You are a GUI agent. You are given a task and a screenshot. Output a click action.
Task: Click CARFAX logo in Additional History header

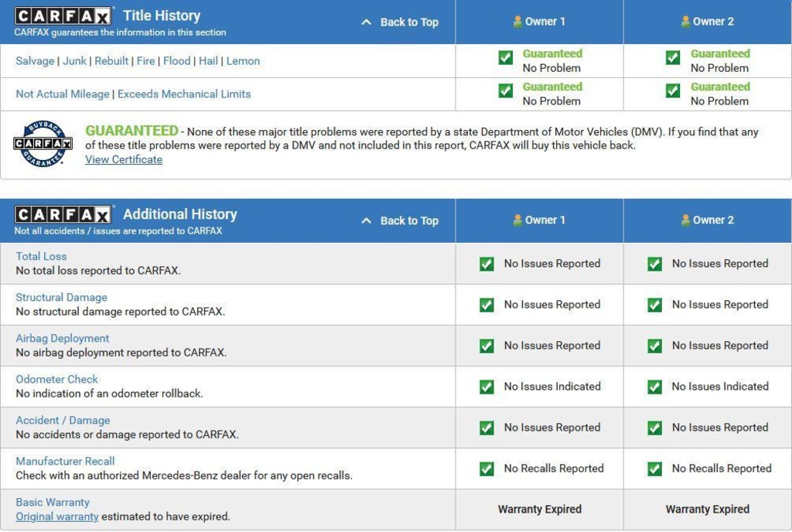tap(63, 214)
